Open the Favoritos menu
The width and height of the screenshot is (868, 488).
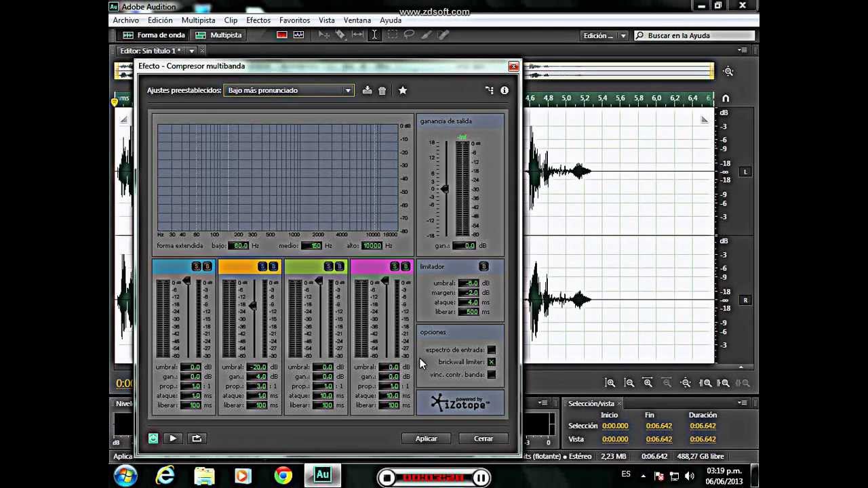coord(295,20)
